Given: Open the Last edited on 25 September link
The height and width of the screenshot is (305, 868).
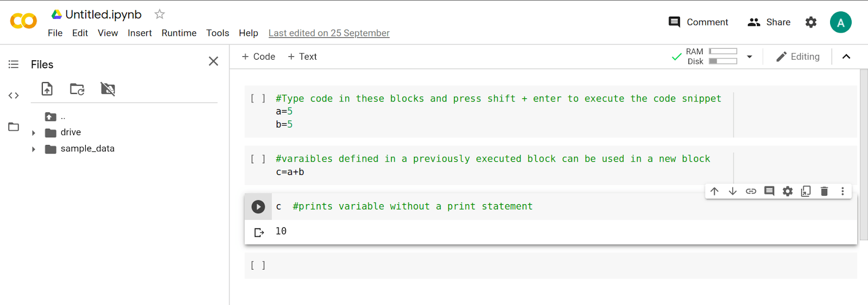Looking at the screenshot, I should click(329, 33).
